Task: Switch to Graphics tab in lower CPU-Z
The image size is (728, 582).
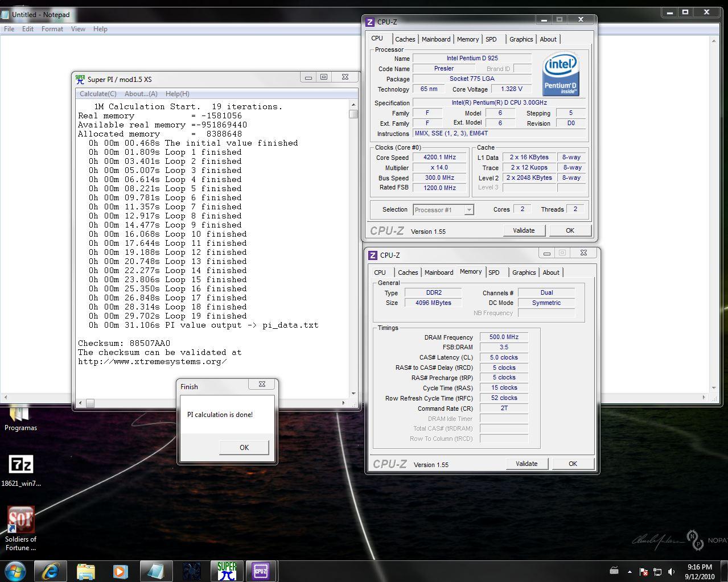Action: pos(524,273)
